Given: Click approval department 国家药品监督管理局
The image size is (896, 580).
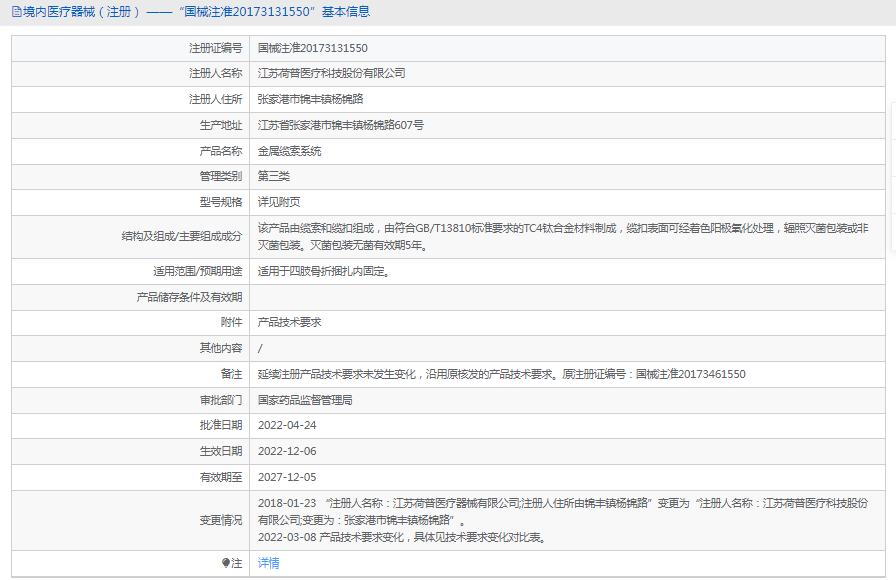Looking at the screenshot, I should 305,400.
